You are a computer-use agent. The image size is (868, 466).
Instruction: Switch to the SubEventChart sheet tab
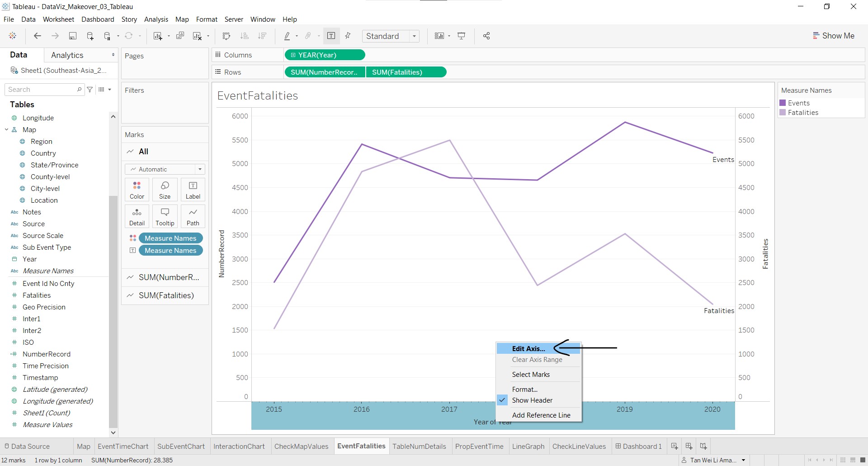(x=181, y=446)
